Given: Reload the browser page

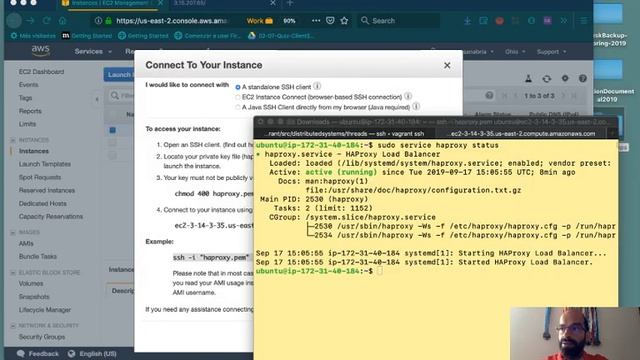Looking at the screenshot, I should (47, 20).
